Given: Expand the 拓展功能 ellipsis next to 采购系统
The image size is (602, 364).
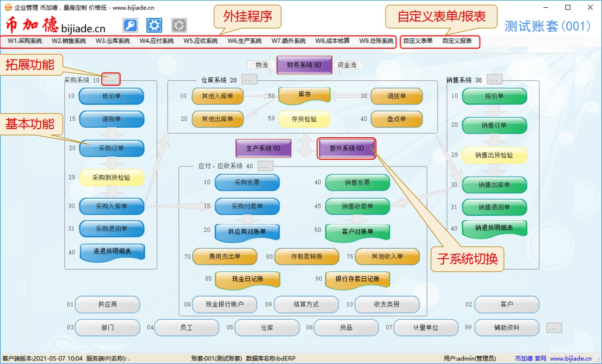Looking at the screenshot, I should tap(111, 78).
